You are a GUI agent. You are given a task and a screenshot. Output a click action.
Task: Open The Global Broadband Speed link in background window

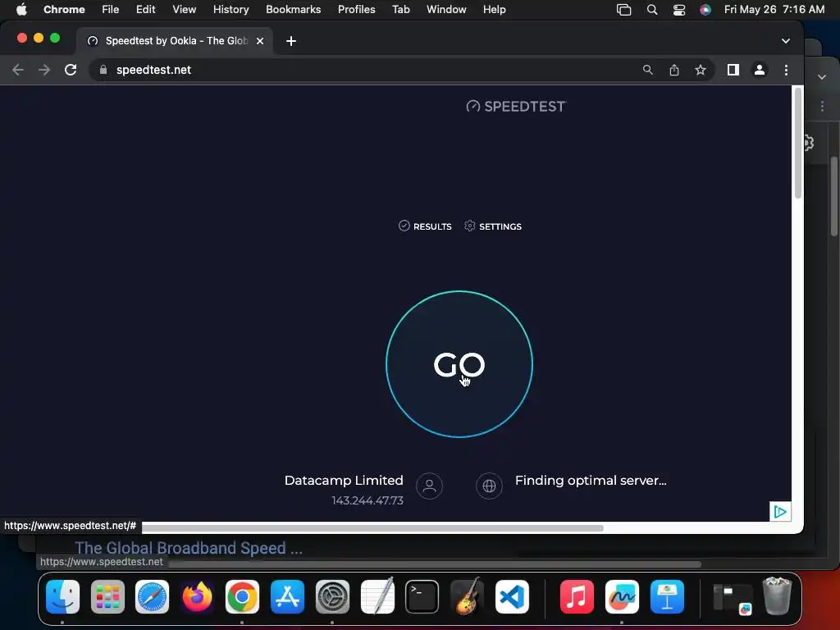tap(189, 547)
